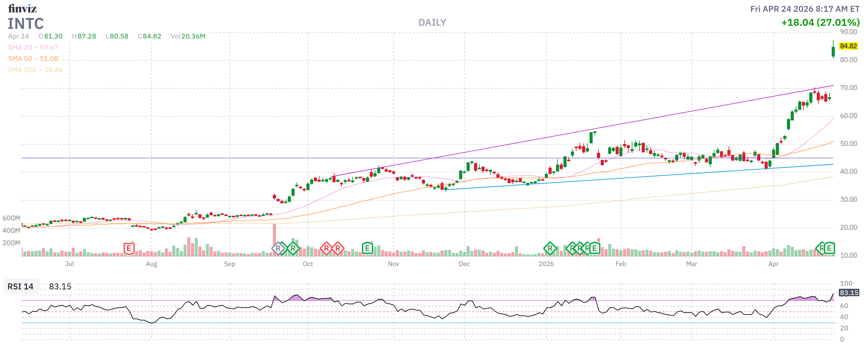
Task: Click the yellow 84.82 price tag
Action: (848, 46)
